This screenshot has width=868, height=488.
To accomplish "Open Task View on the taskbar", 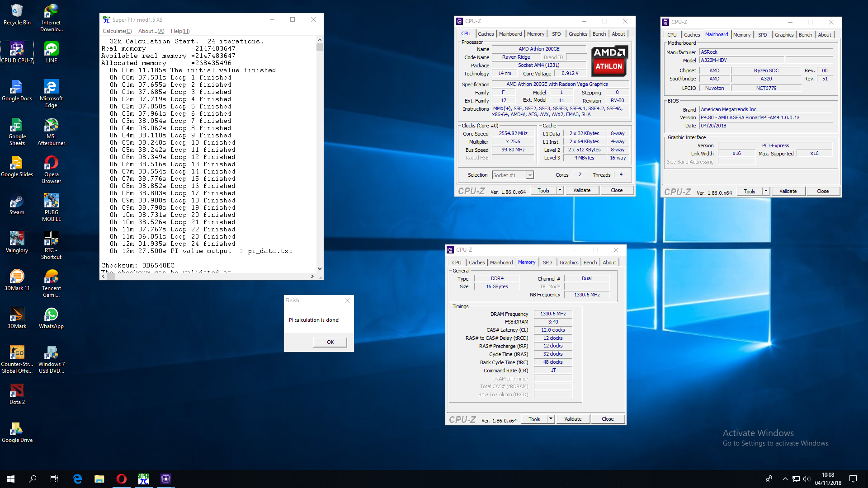I will 54,479.
